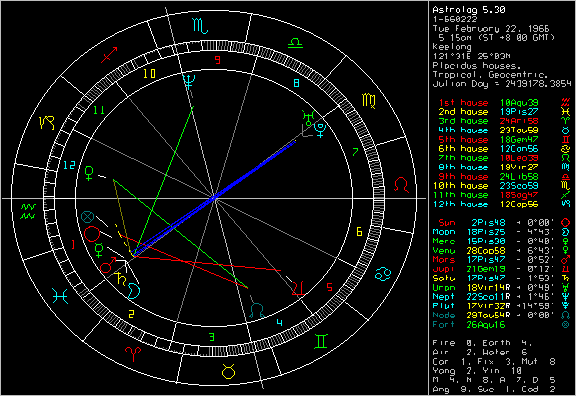Image resolution: width=576 pixels, height=396 pixels.
Task: Click the house number 12 label in the wheel
Action: 69,165
